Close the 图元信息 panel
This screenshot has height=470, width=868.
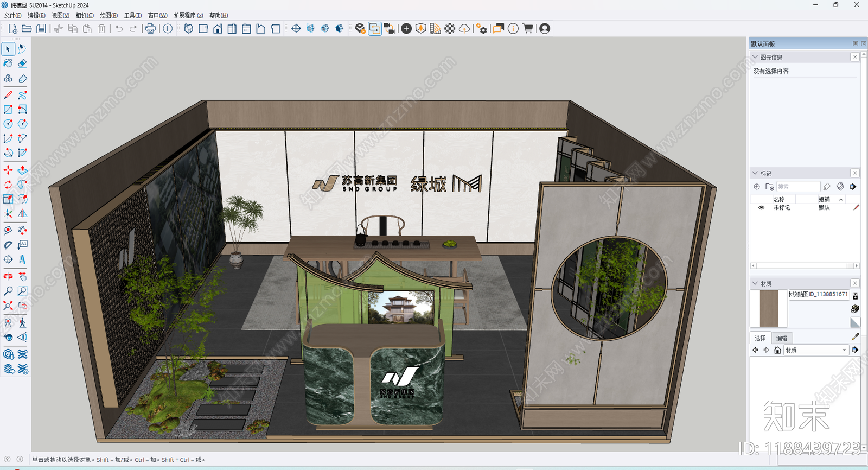coord(855,57)
